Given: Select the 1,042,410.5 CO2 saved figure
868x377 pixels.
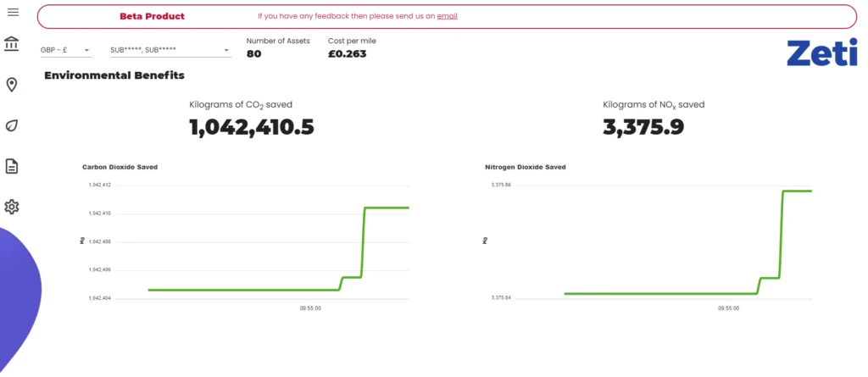Looking at the screenshot, I should 251,127.
